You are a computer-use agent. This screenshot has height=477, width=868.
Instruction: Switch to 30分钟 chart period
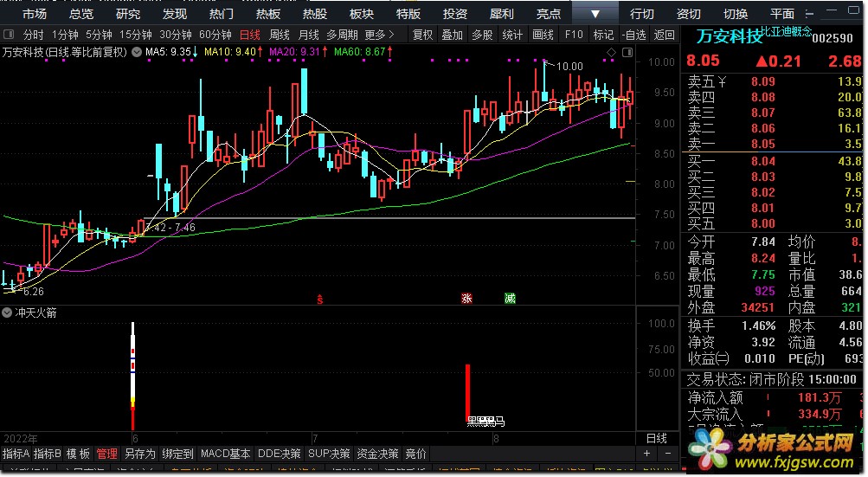coord(176,35)
